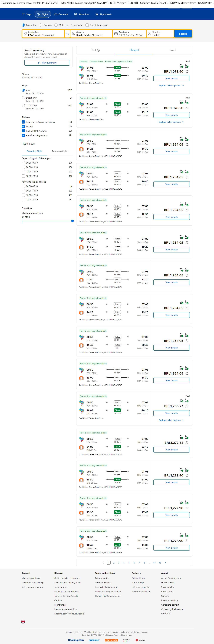Image resolution: width=214 pixels, height=644 pixels.
Task: Click the next page arrow in pagination
Action: [165, 563]
